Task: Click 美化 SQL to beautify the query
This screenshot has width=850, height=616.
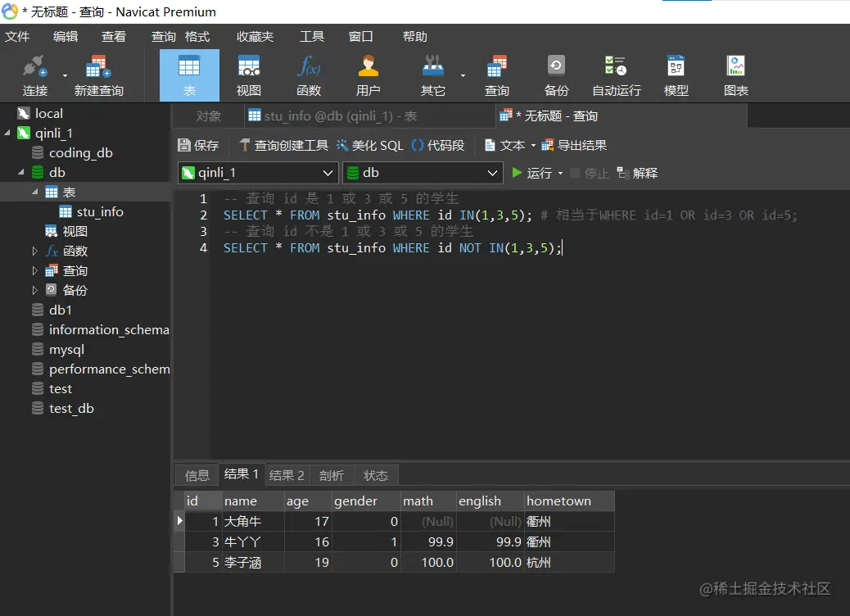Action: click(369, 145)
